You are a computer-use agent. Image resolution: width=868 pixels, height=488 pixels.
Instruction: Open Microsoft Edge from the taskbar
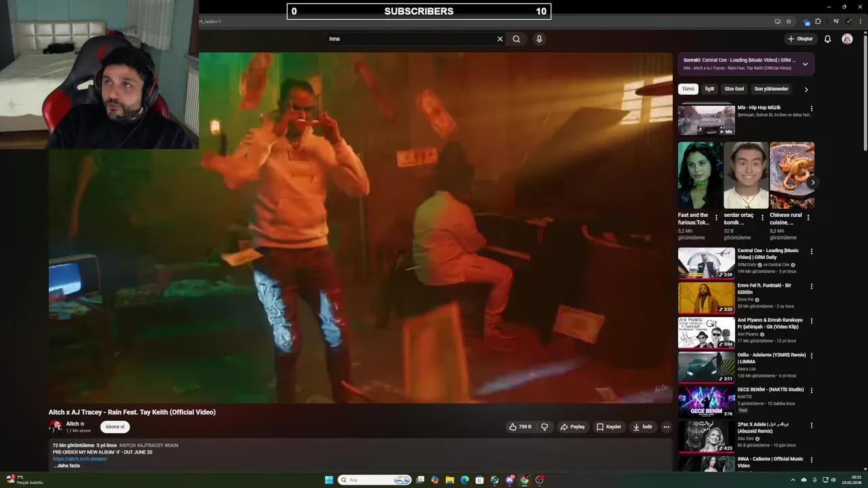465,480
